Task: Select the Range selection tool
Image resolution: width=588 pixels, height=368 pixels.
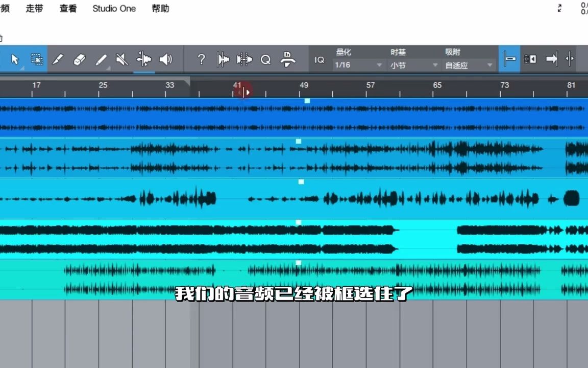Action: (x=36, y=59)
